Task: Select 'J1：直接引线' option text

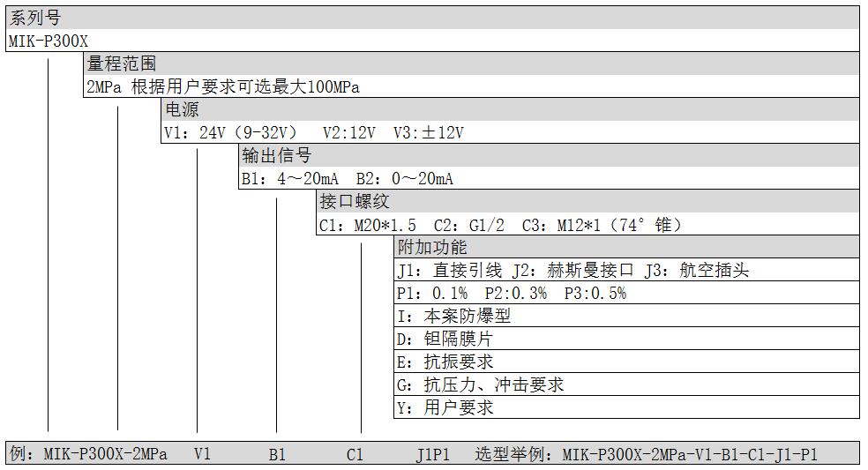Action: click(x=450, y=271)
